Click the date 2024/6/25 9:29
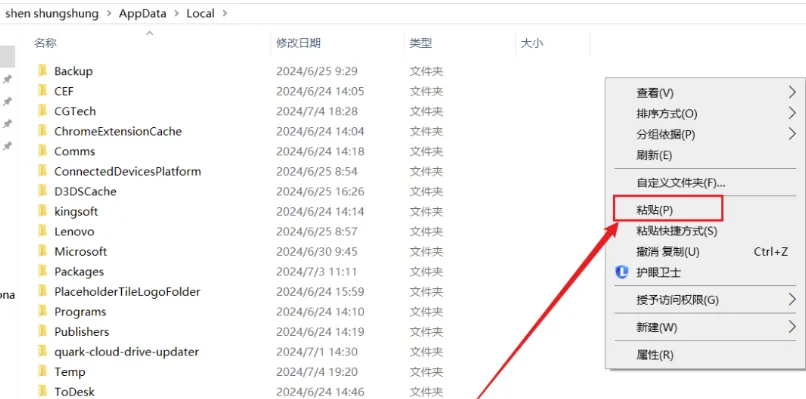 (317, 71)
